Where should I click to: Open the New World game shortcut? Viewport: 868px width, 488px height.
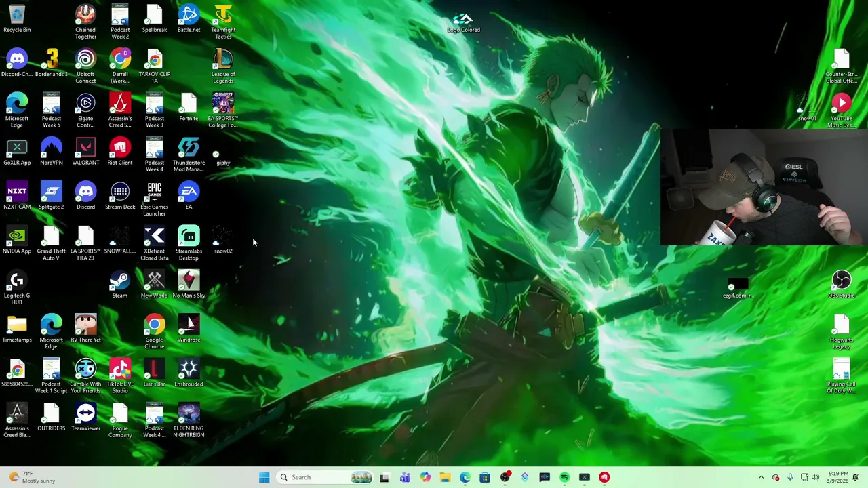[x=154, y=285]
